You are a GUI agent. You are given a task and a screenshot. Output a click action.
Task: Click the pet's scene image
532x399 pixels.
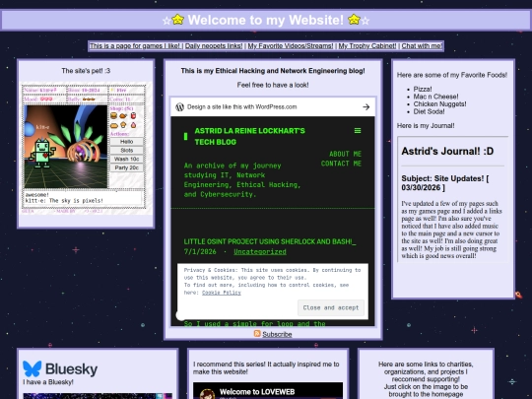(x=66, y=147)
